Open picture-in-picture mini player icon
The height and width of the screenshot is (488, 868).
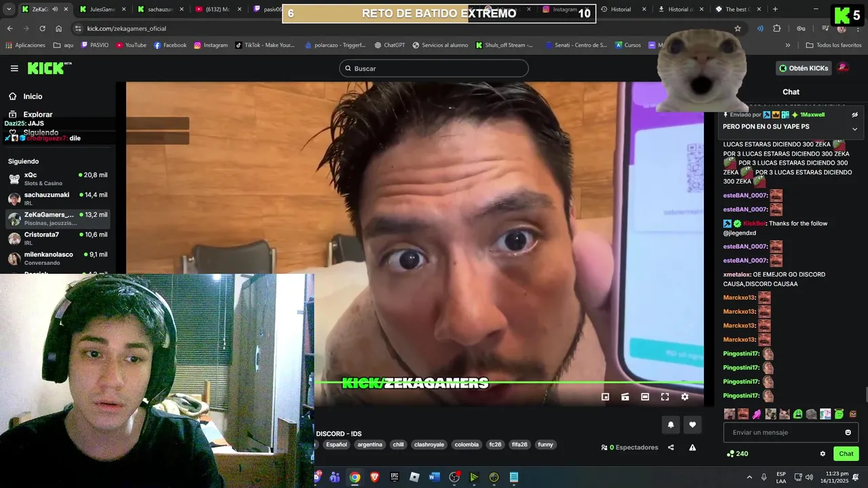click(606, 396)
